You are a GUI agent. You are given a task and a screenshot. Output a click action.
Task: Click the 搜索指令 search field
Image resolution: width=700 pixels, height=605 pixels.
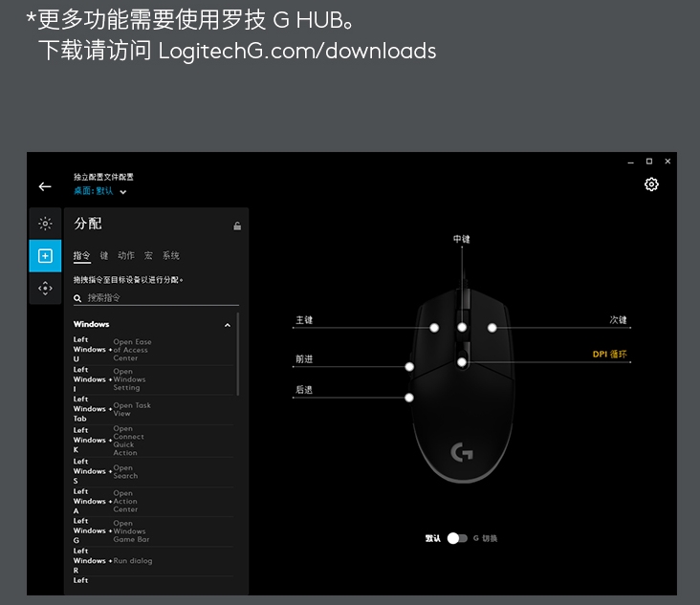coord(156,298)
